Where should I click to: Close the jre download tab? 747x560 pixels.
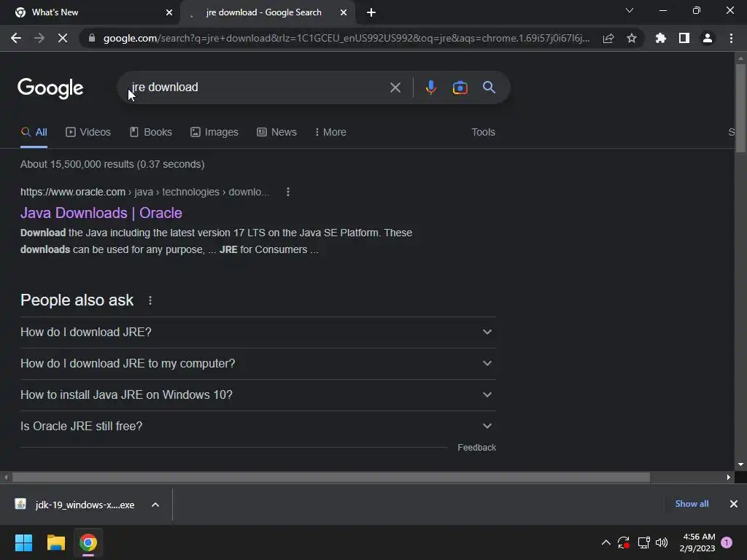point(344,12)
